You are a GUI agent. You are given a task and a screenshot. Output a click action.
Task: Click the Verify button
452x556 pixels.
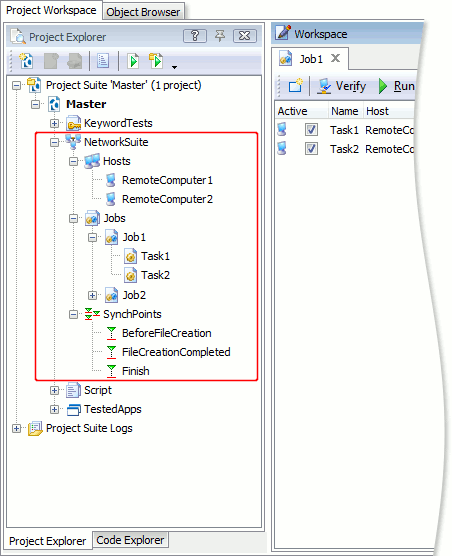pos(341,86)
